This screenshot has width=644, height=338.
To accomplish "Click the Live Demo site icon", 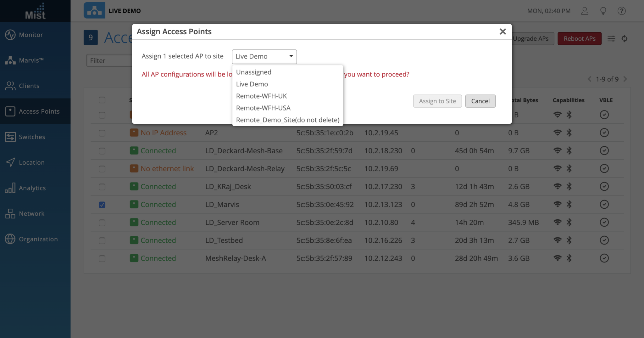I will 94,11.
